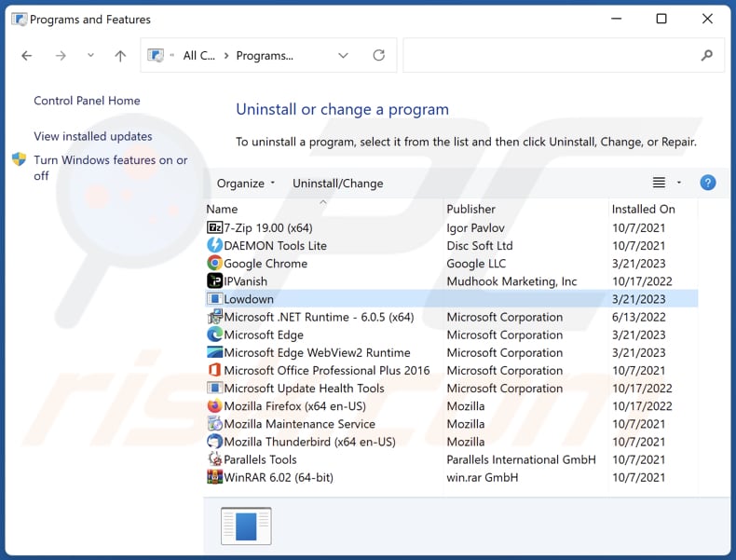Select Microsoft Edge WebView2 Runtime entry
Screen dimensions: 736x560
point(452,352)
